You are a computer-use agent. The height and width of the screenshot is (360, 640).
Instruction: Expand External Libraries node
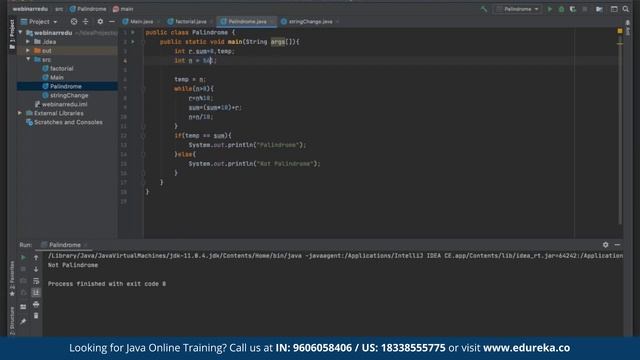coord(20,113)
